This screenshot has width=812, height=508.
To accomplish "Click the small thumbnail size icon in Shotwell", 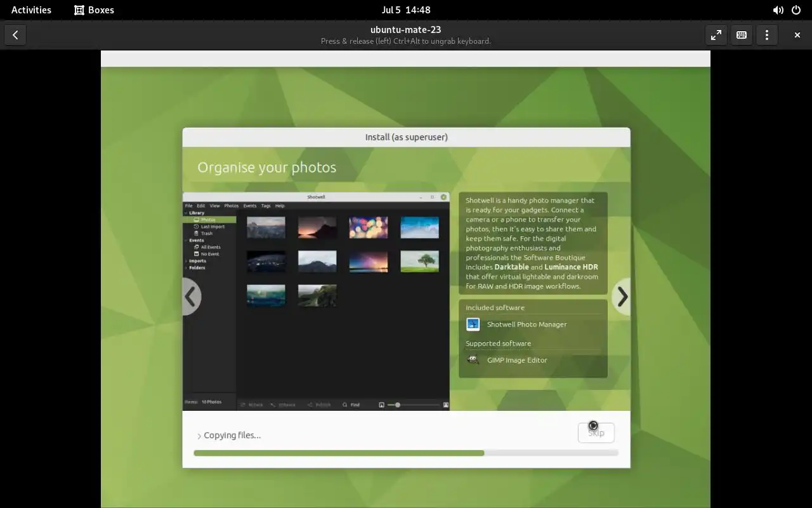I will coord(381,404).
